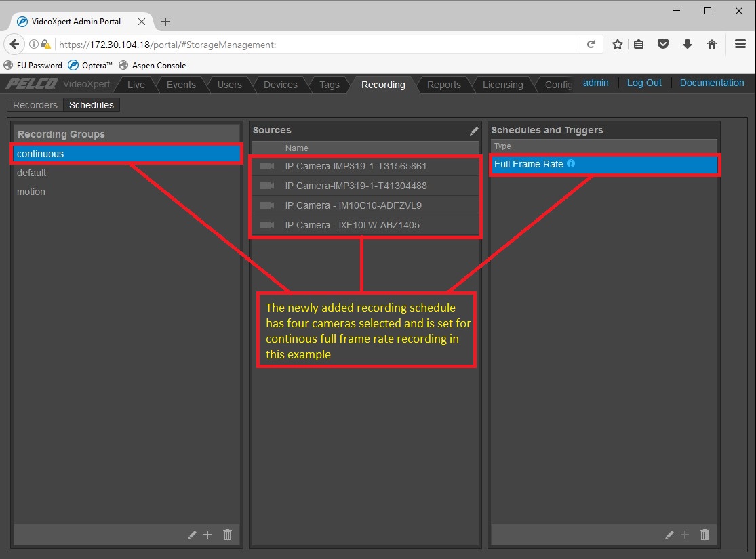Switch to the Recorders sub-tab
The image size is (756, 559).
35,105
